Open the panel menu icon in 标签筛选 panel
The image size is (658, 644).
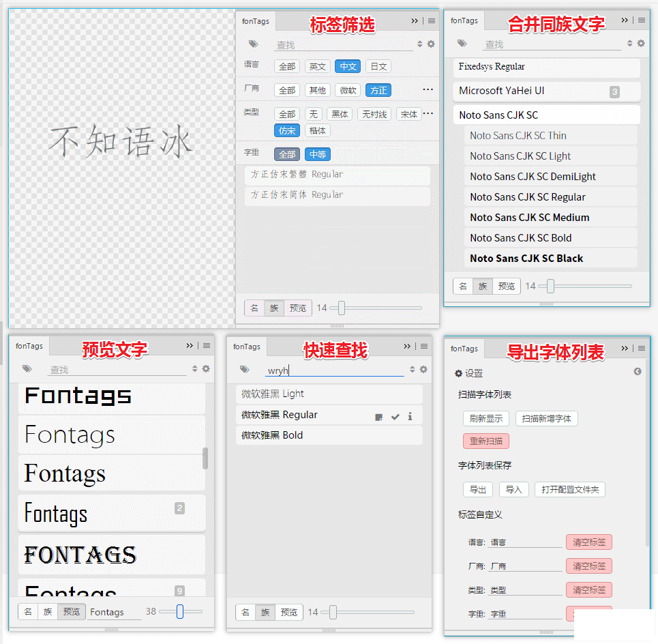click(432, 20)
